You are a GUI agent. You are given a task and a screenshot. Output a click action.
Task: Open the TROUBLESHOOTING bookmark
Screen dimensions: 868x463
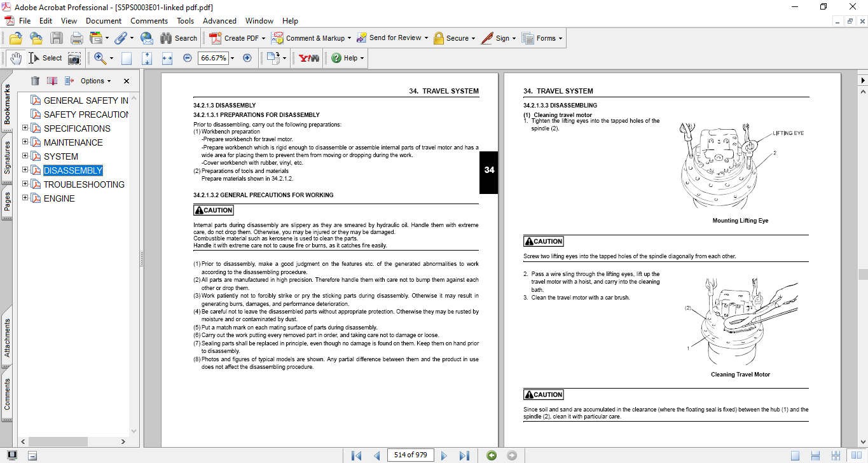coord(84,184)
